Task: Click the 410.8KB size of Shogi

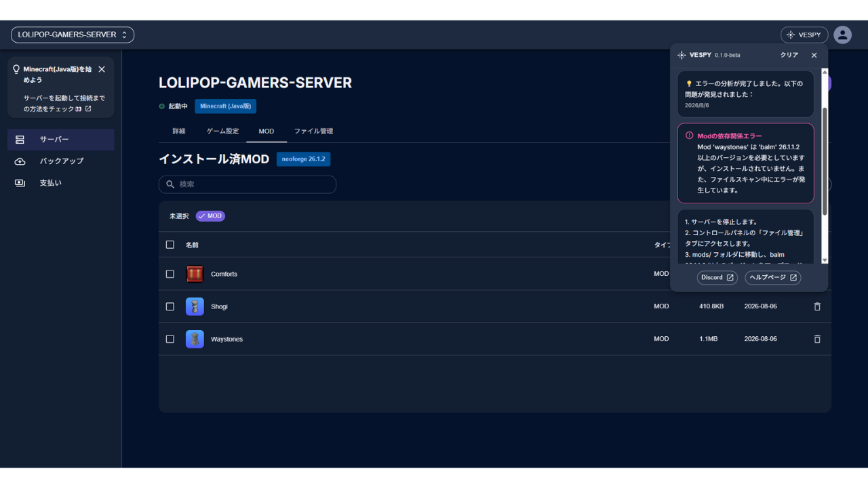Action: pyautogui.click(x=711, y=306)
